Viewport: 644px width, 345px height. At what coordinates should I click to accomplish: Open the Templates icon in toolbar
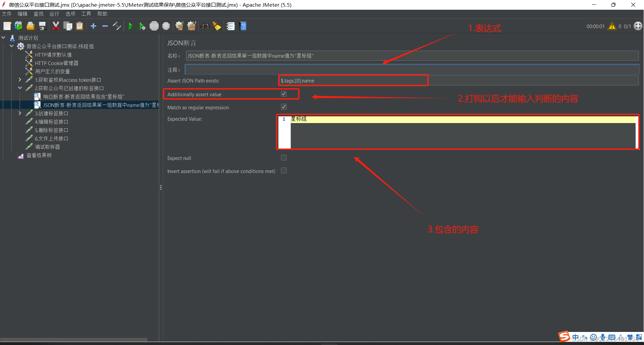click(x=18, y=26)
